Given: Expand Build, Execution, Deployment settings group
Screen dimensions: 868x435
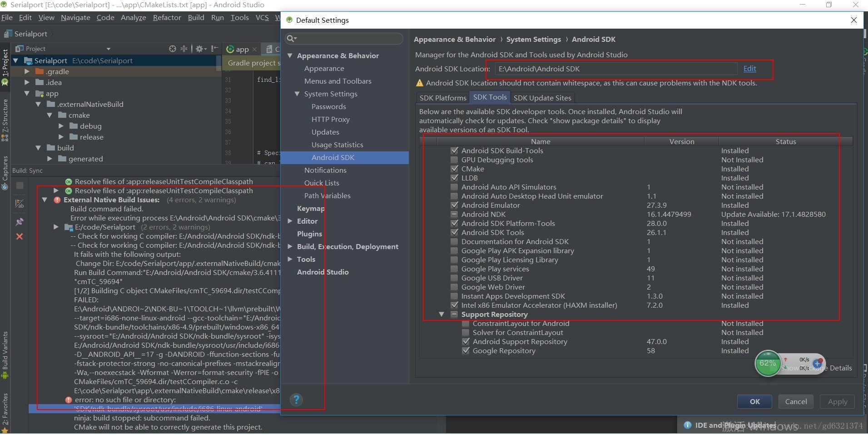Looking at the screenshot, I should (x=290, y=246).
